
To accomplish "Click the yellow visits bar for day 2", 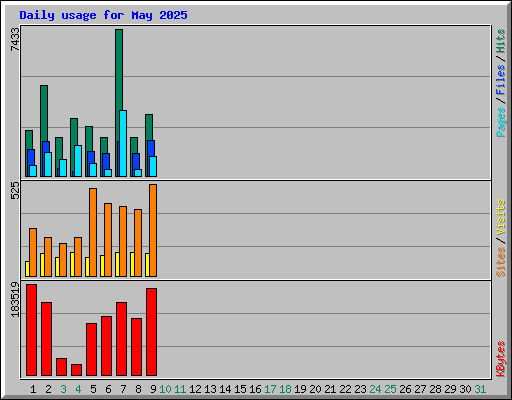I will 42,265.
